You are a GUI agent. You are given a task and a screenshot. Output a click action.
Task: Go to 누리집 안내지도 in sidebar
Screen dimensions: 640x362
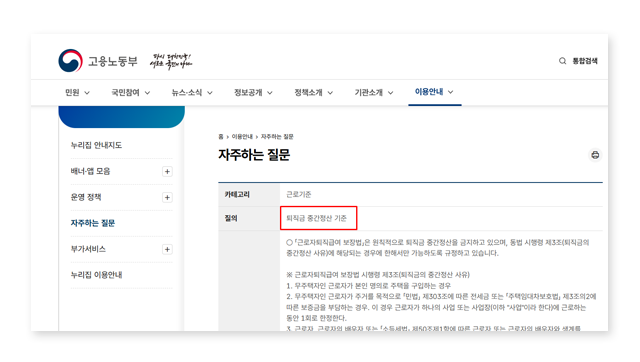(96, 145)
